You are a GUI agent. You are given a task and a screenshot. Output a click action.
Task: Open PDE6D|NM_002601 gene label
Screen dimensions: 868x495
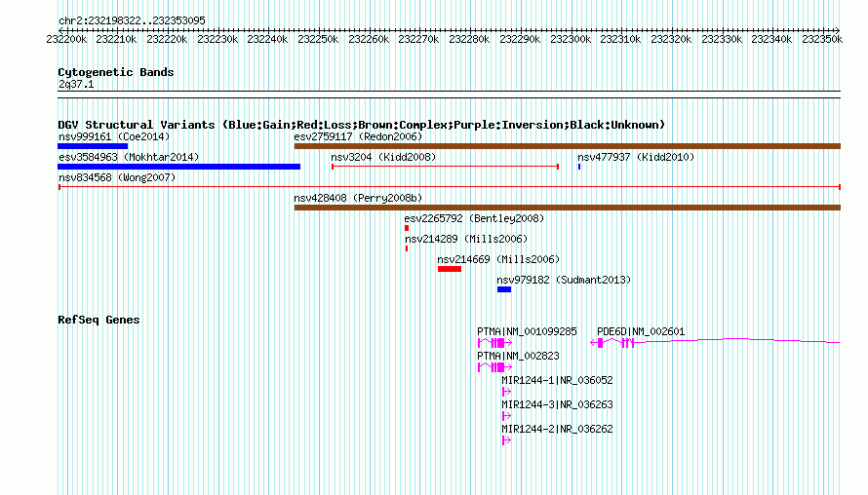[x=641, y=332]
